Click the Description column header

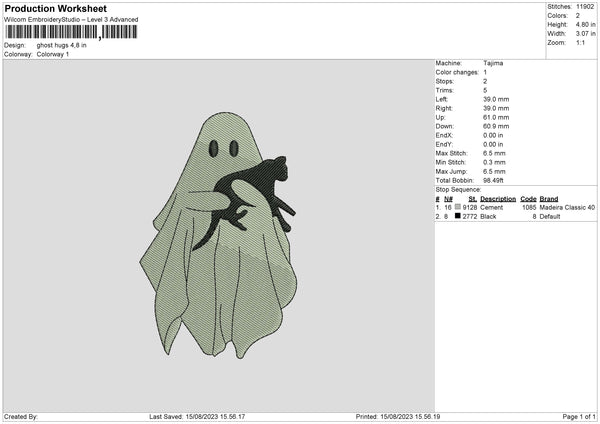click(498, 198)
